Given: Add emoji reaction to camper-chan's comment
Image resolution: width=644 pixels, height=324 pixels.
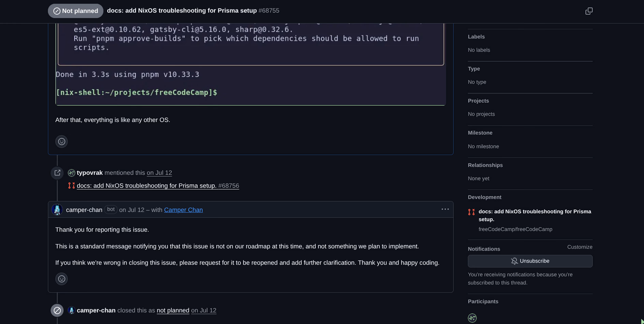Looking at the screenshot, I should (61, 279).
